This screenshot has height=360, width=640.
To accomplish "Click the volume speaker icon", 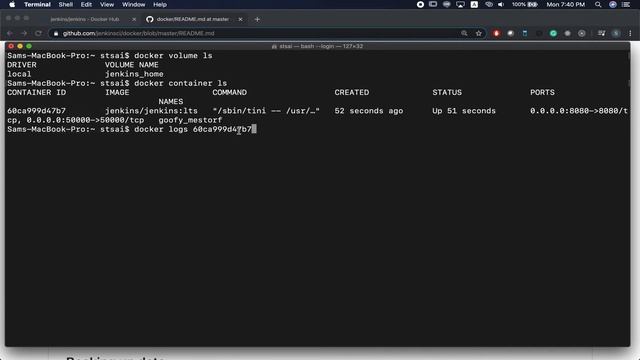I will (x=501, y=4).
